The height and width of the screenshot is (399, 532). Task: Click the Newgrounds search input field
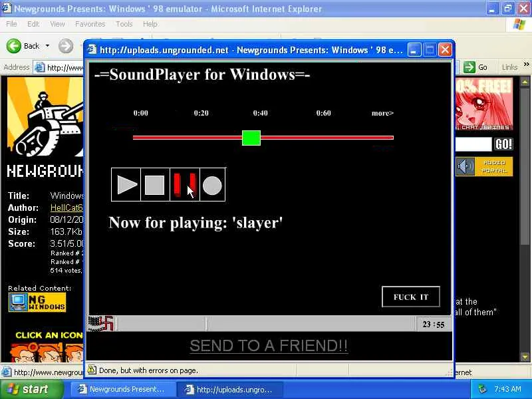click(x=473, y=144)
